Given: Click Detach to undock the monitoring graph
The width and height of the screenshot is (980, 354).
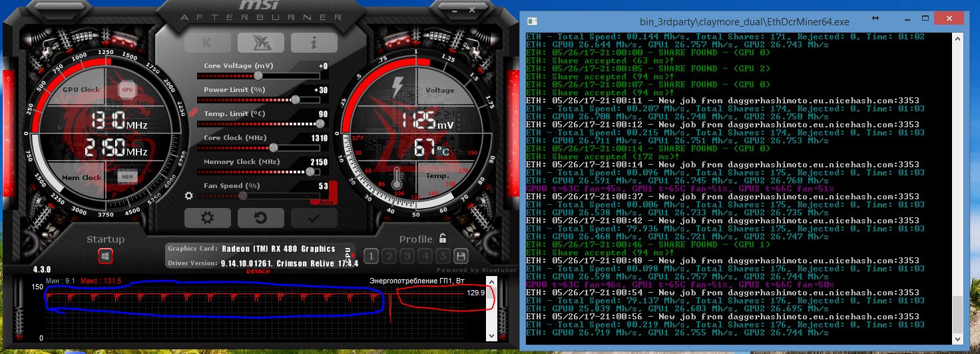Looking at the screenshot, I should pyautogui.click(x=258, y=272).
